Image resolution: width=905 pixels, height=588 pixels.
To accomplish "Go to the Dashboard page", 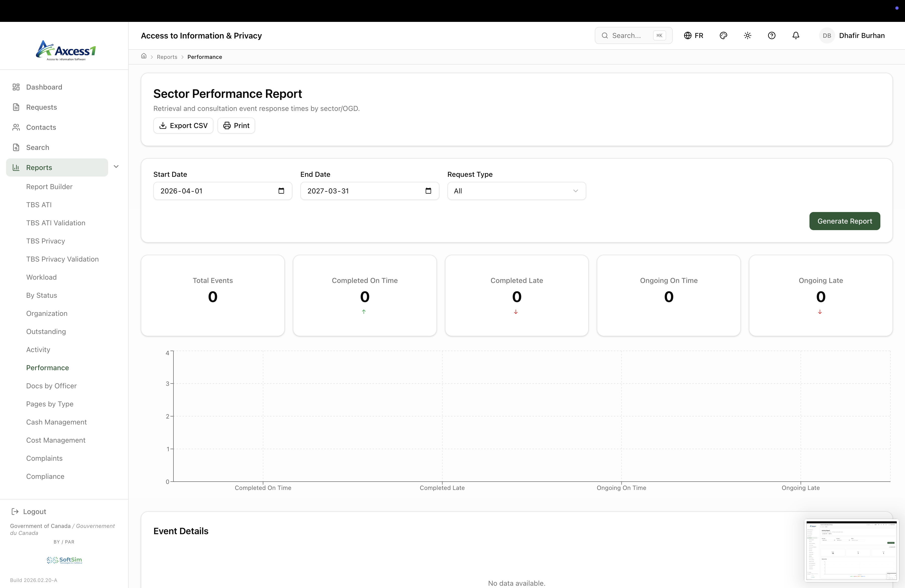I will pos(44,87).
